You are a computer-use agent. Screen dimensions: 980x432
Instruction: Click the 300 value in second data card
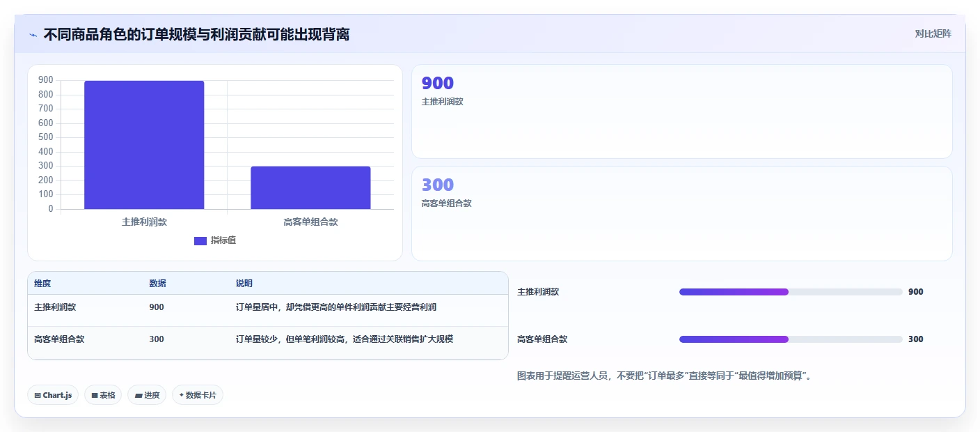(x=438, y=185)
